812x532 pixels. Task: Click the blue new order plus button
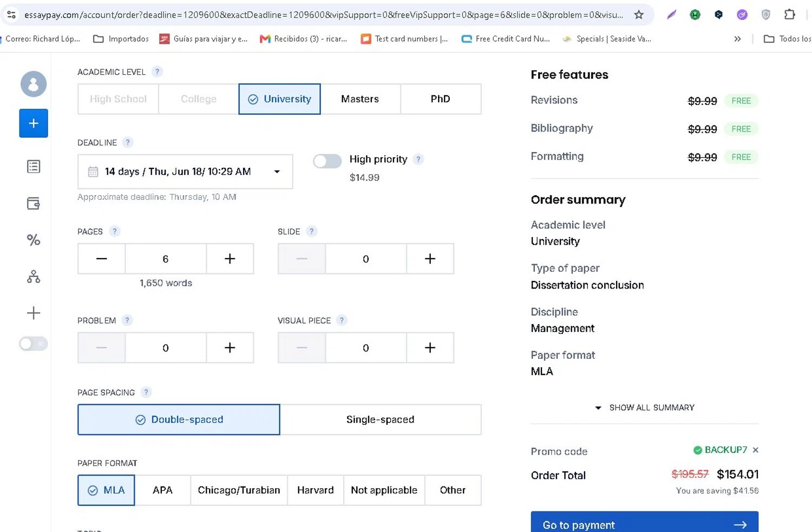tap(34, 123)
